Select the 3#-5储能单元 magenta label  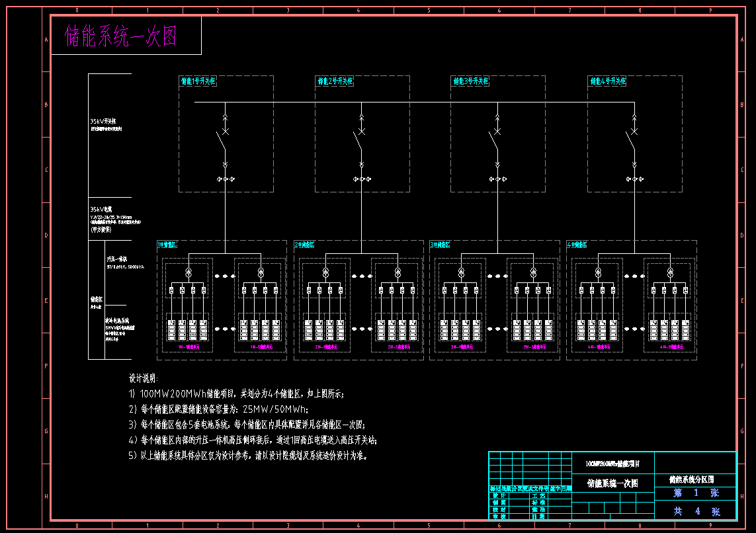tap(534, 347)
